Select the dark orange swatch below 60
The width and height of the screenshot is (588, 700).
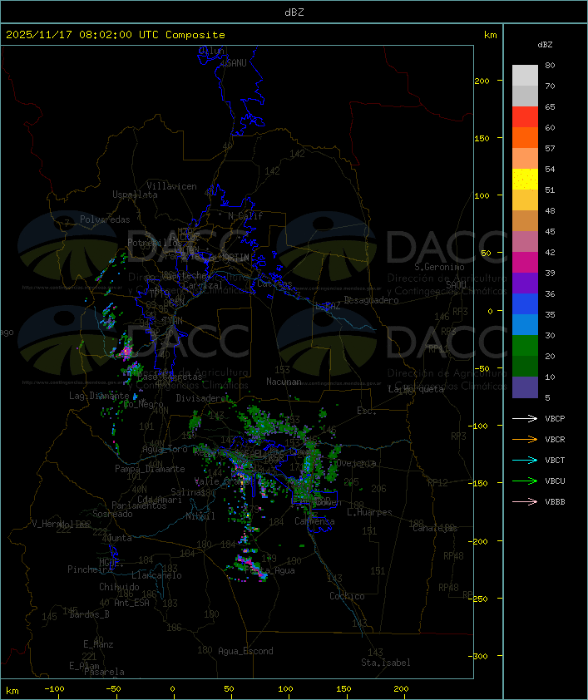525,137
